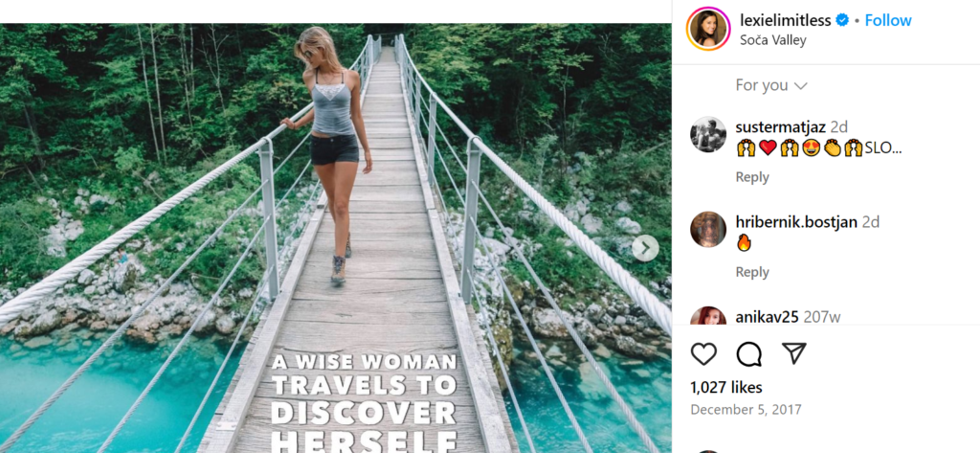This screenshot has width=980, height=453.
Task: Open lexielimitless profile picture
Action: [709, 30]
